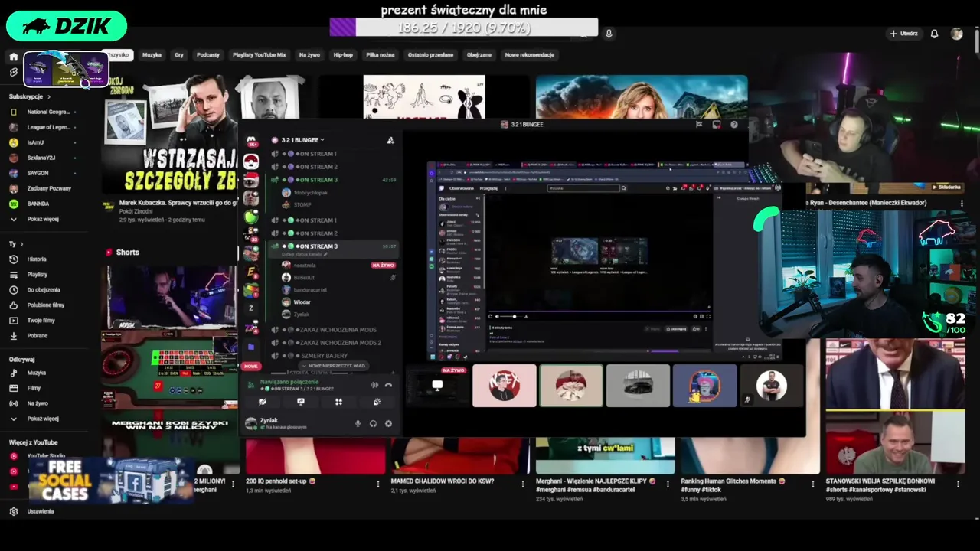980x551 pixels.
Task: Select the Hip-hop filter chip
Action: tap(343, 55)
